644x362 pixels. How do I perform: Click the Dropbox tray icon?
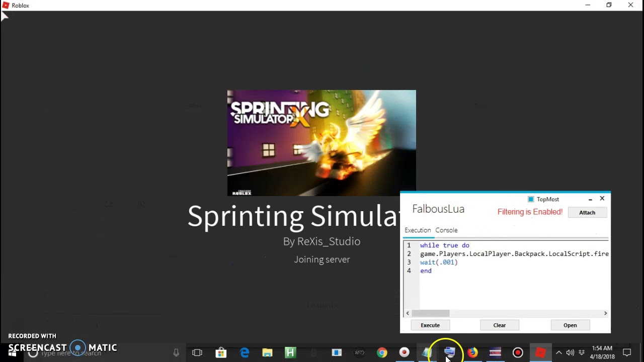582,352
